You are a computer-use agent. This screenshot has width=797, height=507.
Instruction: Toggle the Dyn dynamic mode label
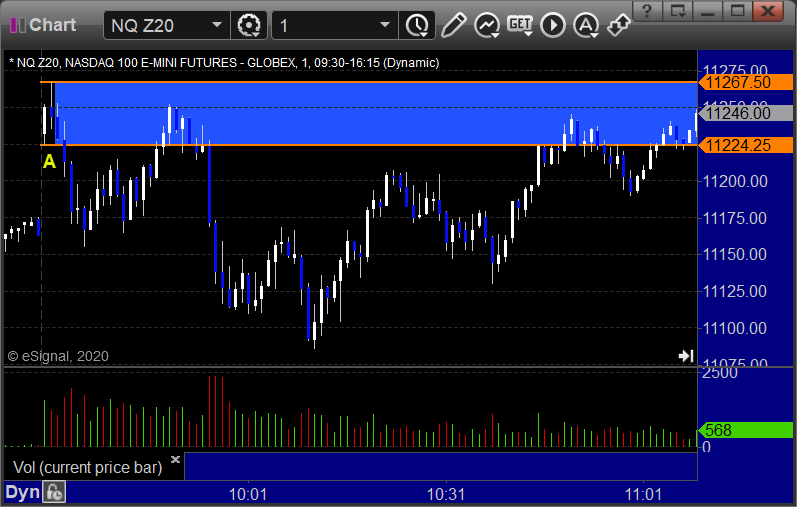(x=22, y=492)
